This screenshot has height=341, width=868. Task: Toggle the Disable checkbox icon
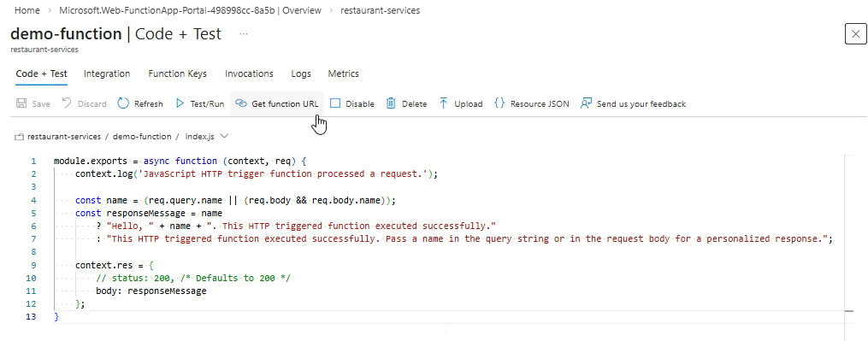[335, 103]
